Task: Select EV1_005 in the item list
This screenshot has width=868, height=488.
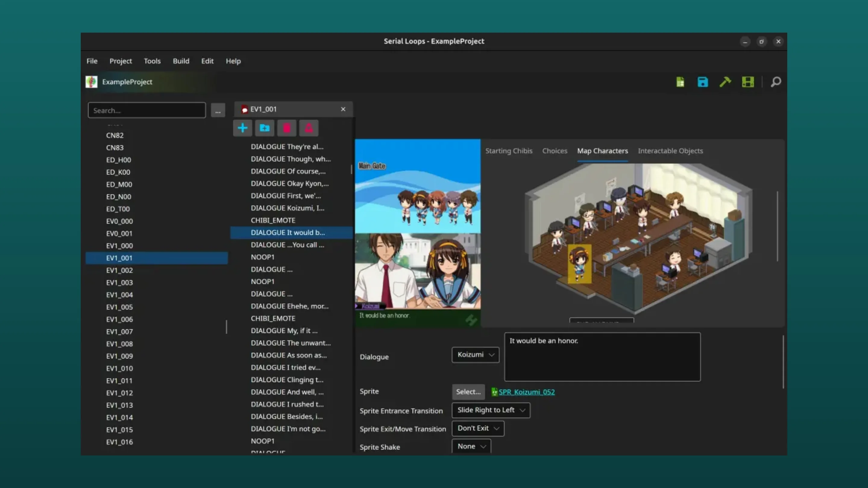Action: (x=157, y=307)
